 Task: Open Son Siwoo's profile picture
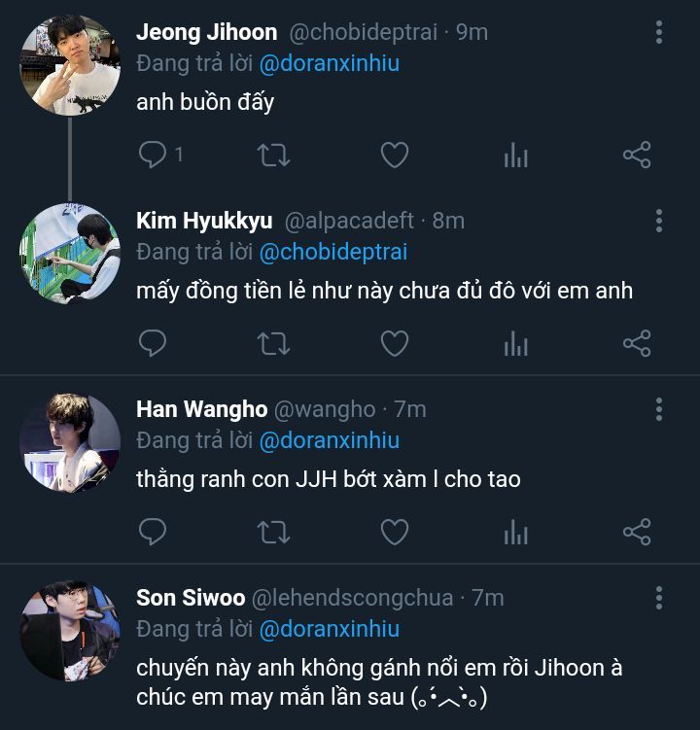click(x=70, y=631)
